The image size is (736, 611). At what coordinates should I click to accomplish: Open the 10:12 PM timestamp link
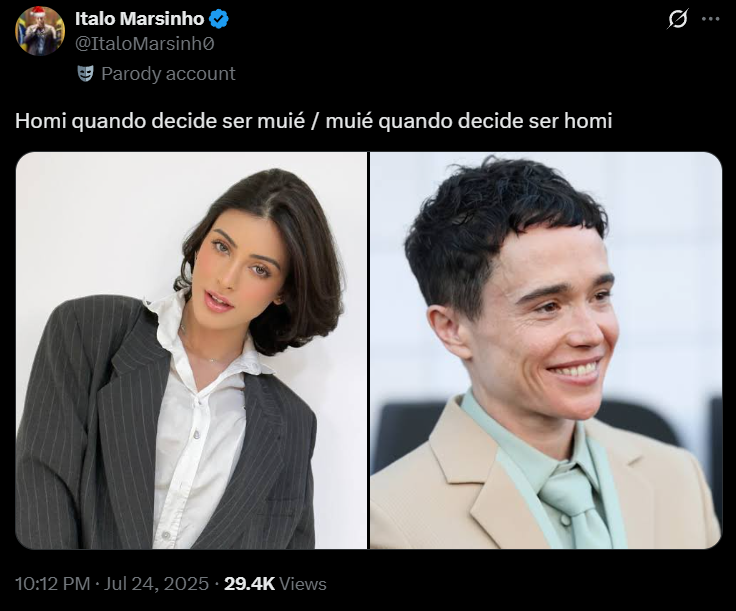point(52,584)
